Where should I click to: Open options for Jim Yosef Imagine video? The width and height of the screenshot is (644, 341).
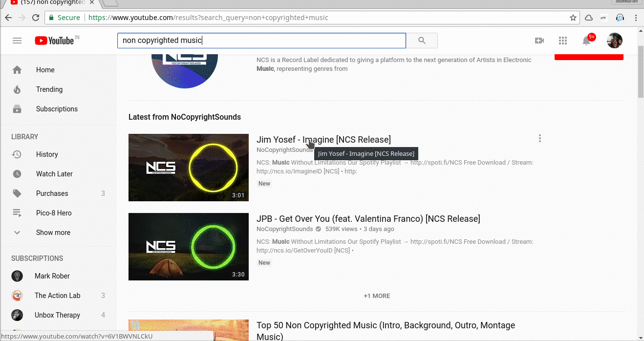point(540,138)
